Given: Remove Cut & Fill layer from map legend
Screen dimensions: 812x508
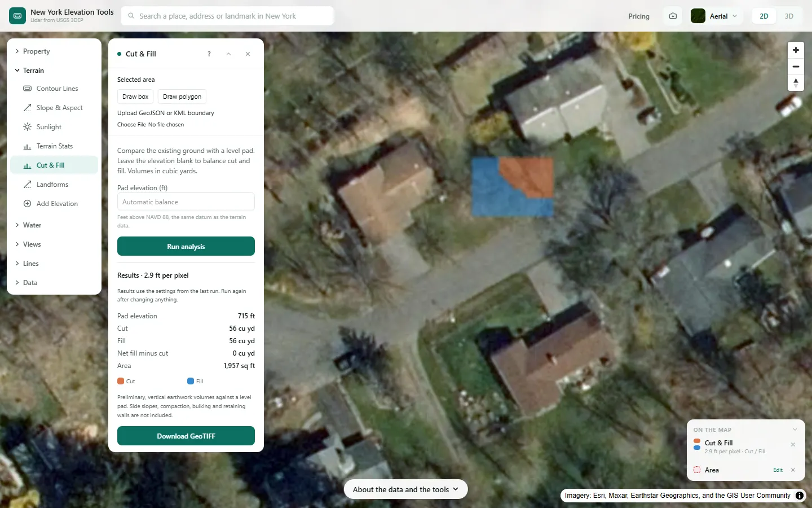Looking at the screenshot, I should 793,444.
